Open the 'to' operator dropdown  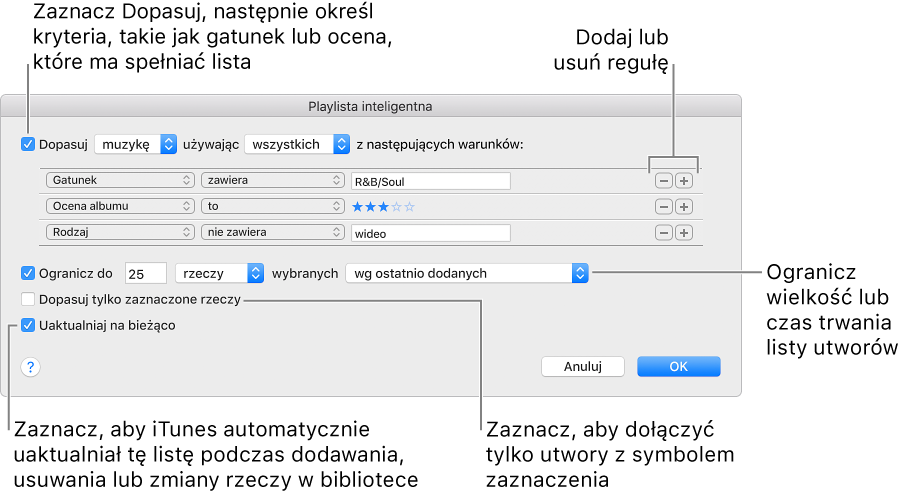[272, 206]
